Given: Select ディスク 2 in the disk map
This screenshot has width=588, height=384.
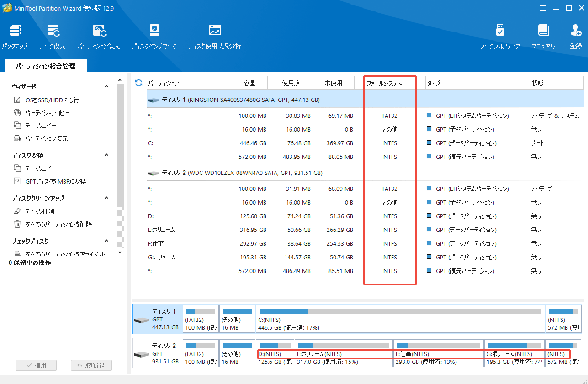Looking at the screenshot, I should (157, 353).
